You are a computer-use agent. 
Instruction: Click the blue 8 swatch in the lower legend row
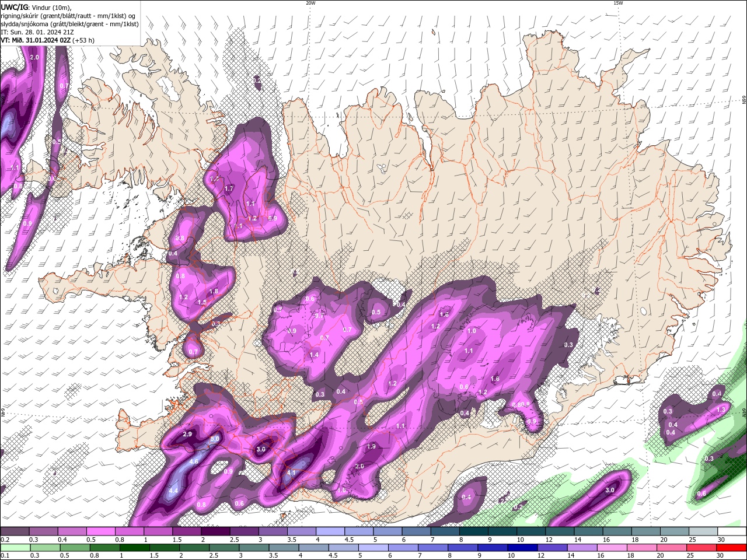tap(462, 548)
